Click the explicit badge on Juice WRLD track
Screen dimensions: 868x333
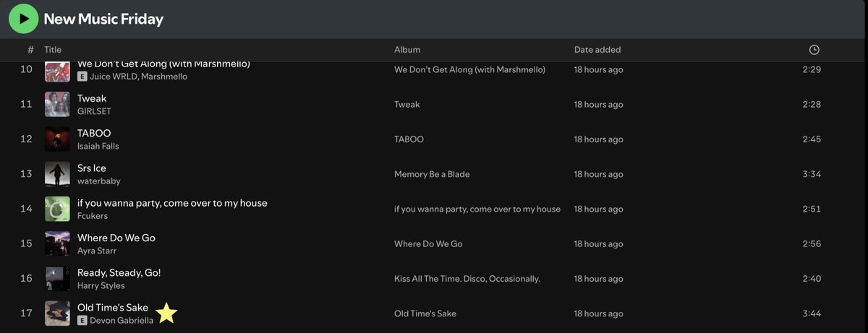coord(82,77)
